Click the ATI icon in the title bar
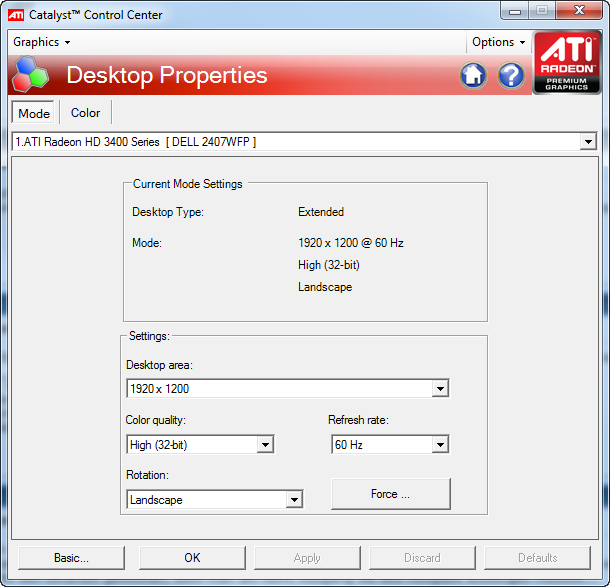 tap(16, 15)
